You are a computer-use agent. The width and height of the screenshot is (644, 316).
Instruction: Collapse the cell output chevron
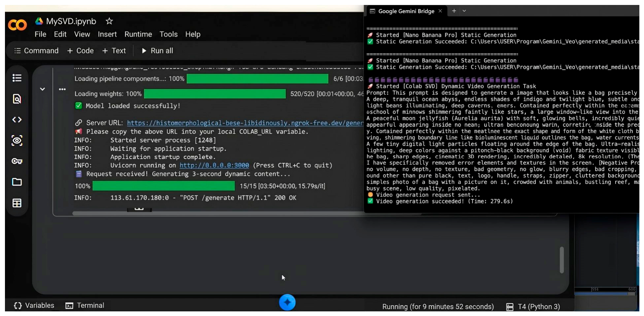click(43, 89)
